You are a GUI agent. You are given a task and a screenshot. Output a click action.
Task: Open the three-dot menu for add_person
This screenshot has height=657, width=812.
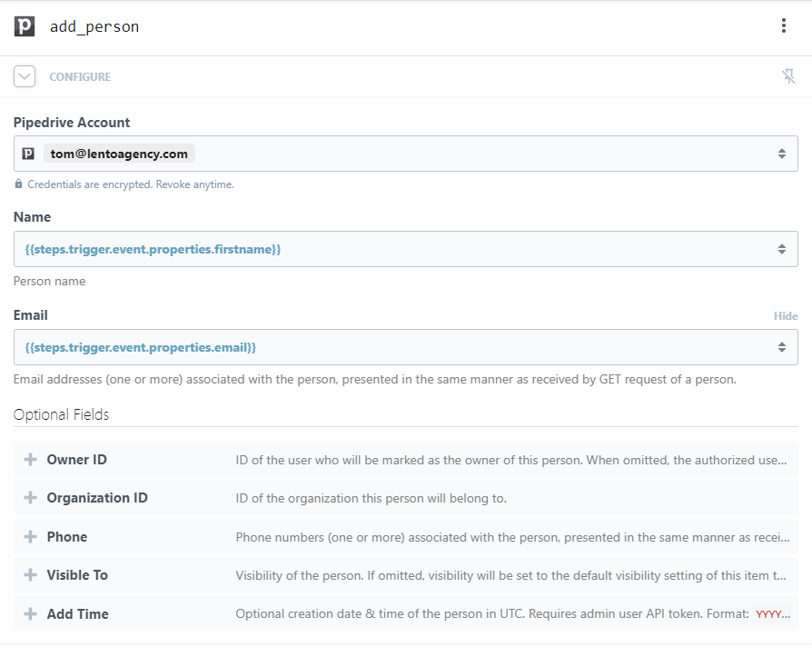coord(784,25)
